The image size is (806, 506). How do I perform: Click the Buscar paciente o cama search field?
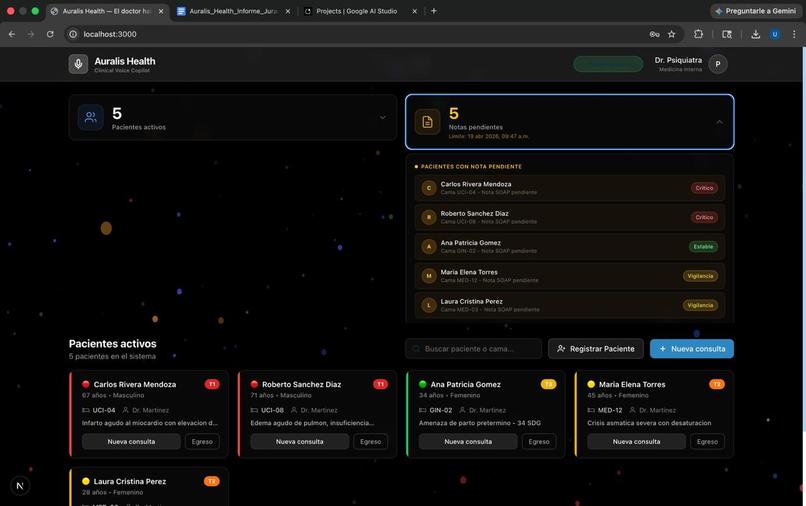pos(473,349)
